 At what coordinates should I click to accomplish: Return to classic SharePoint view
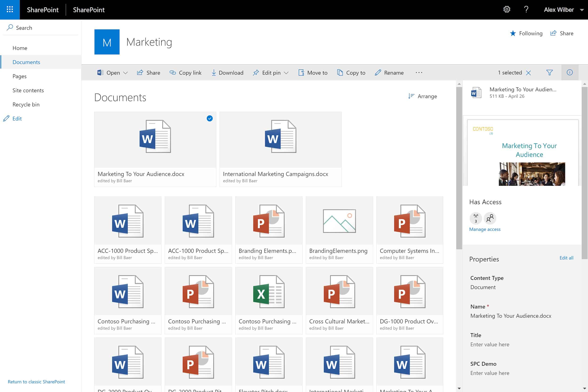click(x=36, y=381)
